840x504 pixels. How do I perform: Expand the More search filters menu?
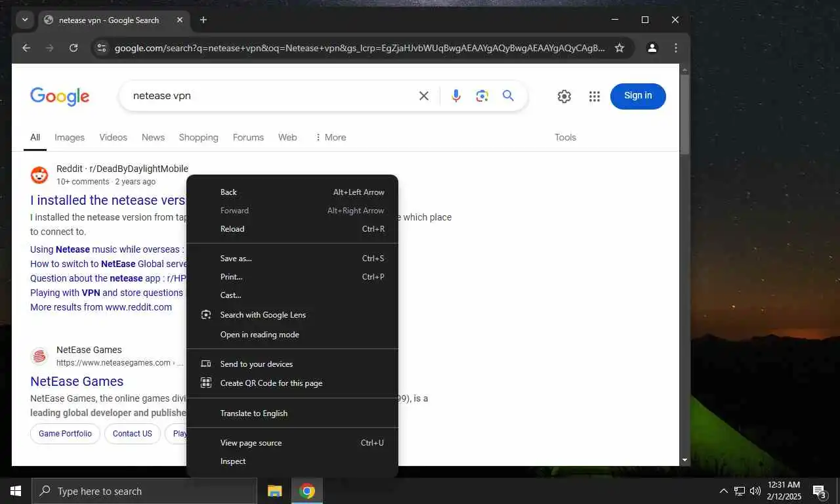point(330,137)
